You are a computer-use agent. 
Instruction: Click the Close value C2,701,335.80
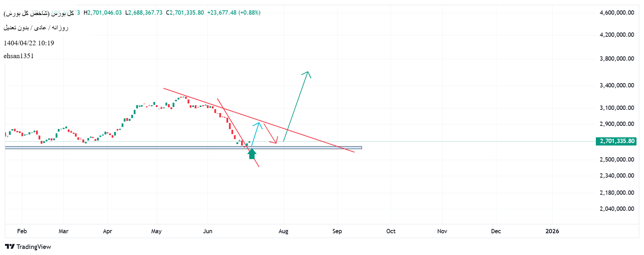(x=185, y=12)
